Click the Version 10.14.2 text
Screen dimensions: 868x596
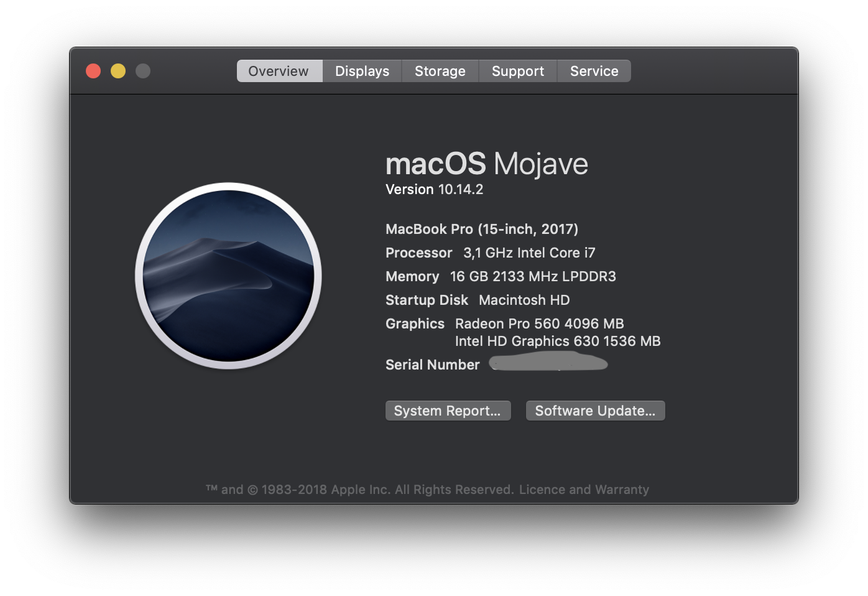[x=433, y=189]
